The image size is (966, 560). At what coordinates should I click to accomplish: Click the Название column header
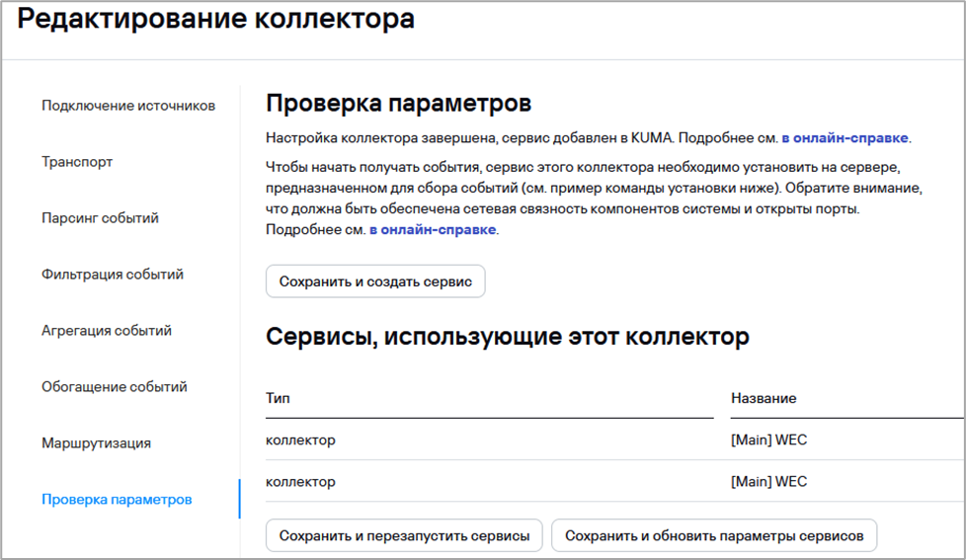click(x=764, y=398)
